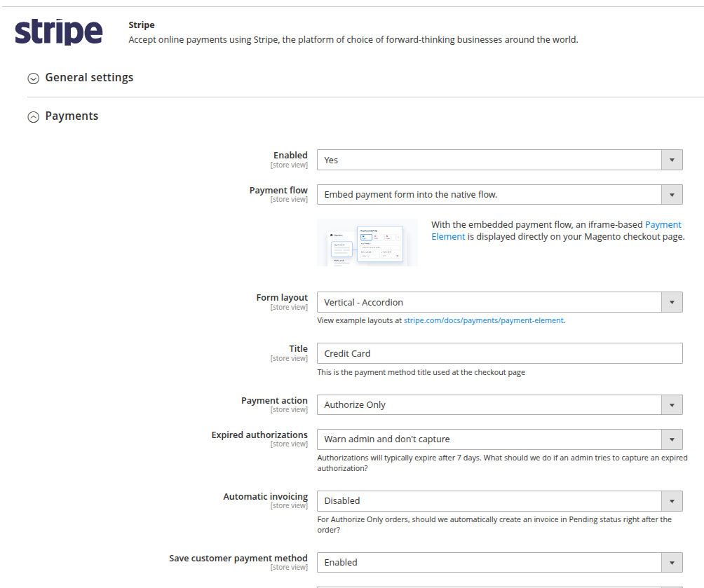
Task: Open the stripe.com payment-element docs link
Action: (x=483, y=321)
